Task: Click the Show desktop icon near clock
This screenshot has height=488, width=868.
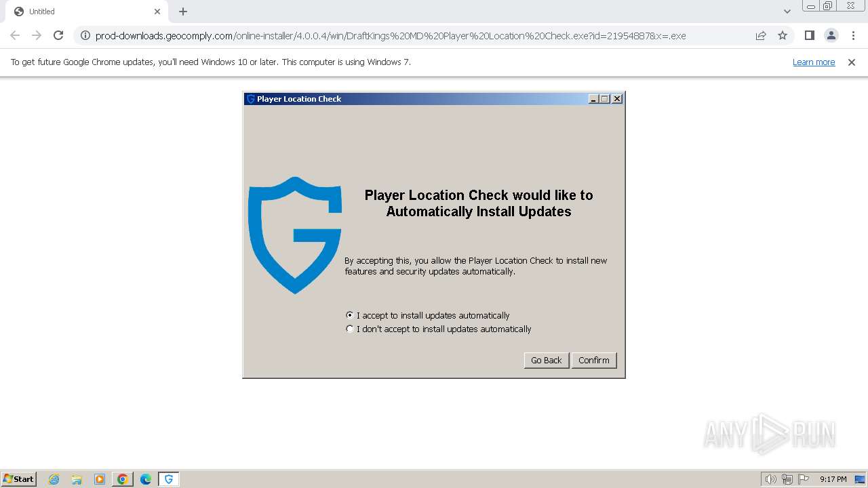Action: click(860, 479)
